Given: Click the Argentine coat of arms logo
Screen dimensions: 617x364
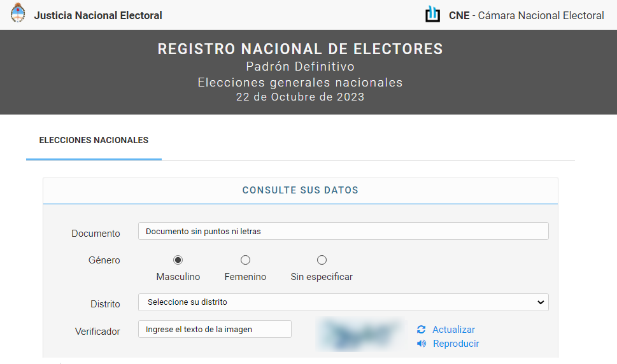Looking at the screenshot, I should pos(18,13).
